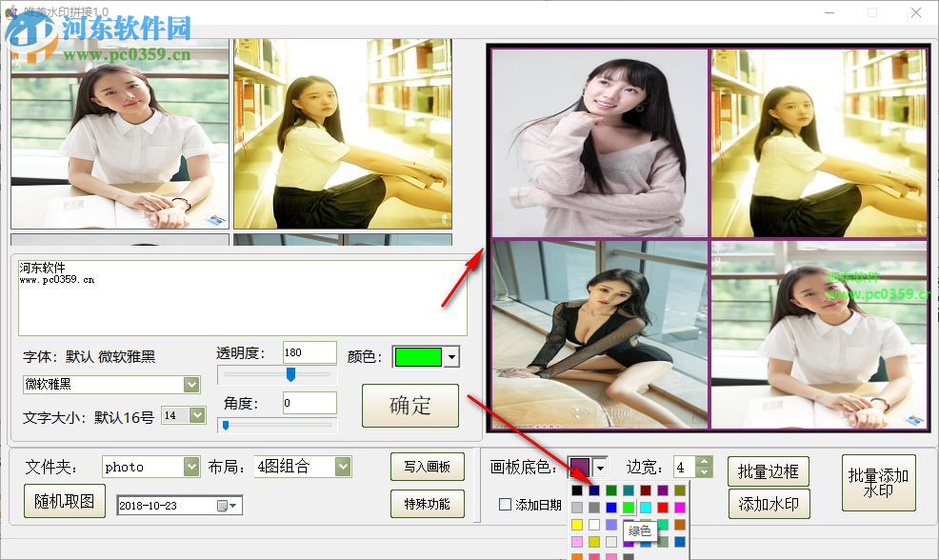Image resolution: width=939 pixels, height=560 pixels.
Task: Pick the black swatch from the color palette
Action: [x=575, y=490]
